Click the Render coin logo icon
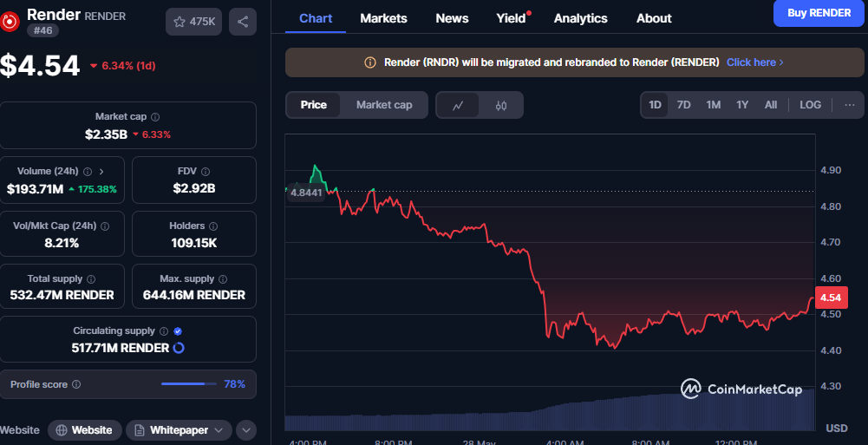 [10, 22]
